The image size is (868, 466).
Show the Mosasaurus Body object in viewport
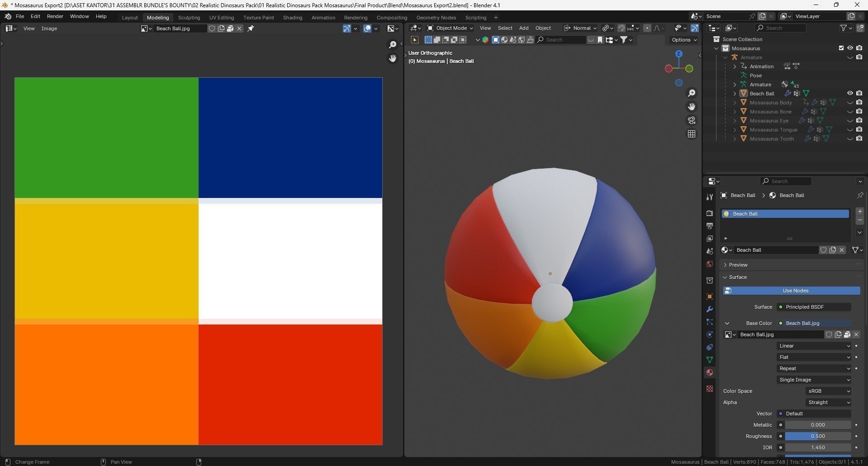[x=850, y=103]
